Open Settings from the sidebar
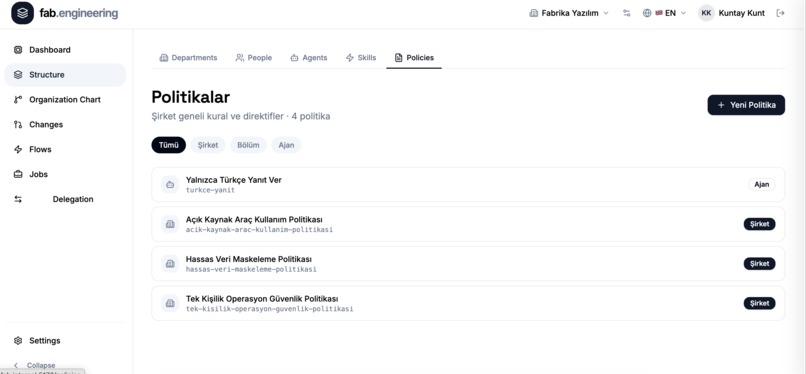Image resolution: width=806 pixels, height=374 pixels. [x=65, y=341]
